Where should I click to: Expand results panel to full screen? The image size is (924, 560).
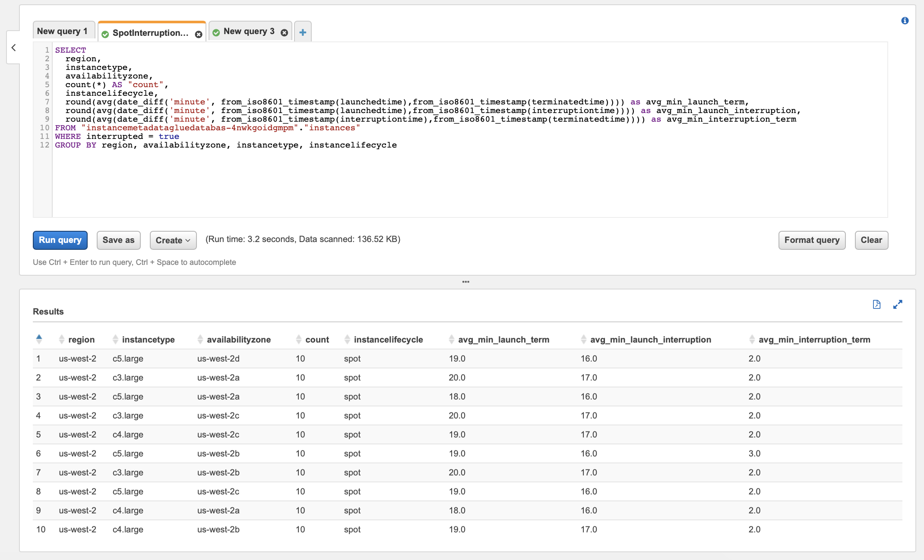(898, 305)
